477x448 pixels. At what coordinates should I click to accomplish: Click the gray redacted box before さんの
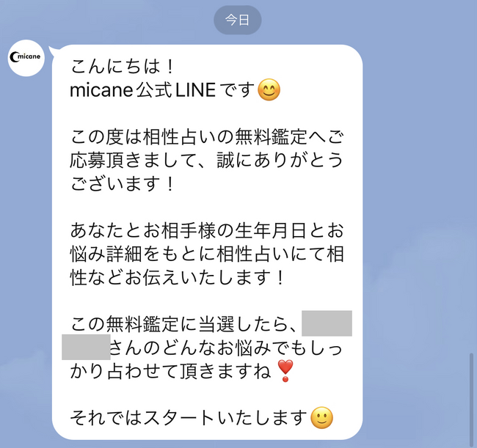tap(86, 347)
